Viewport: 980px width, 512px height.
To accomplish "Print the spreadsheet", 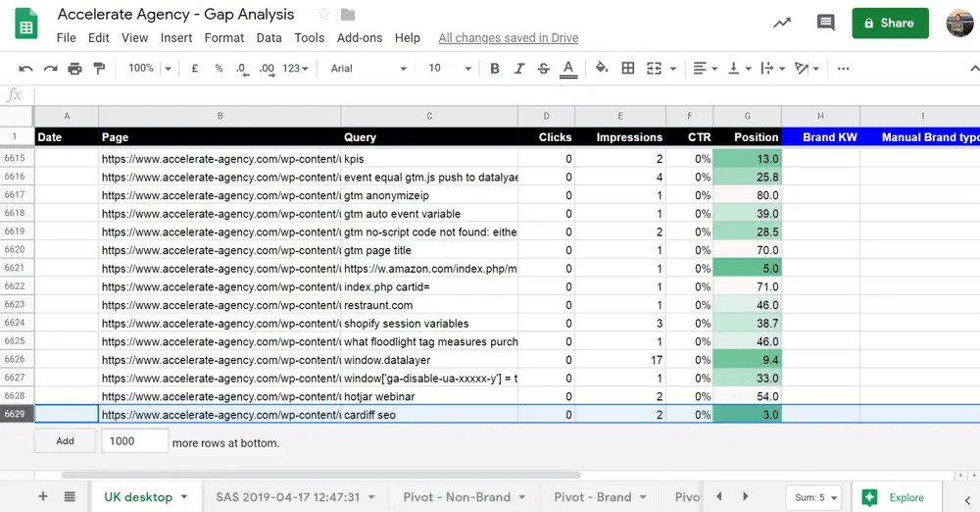I will click(x=75, y=69).
